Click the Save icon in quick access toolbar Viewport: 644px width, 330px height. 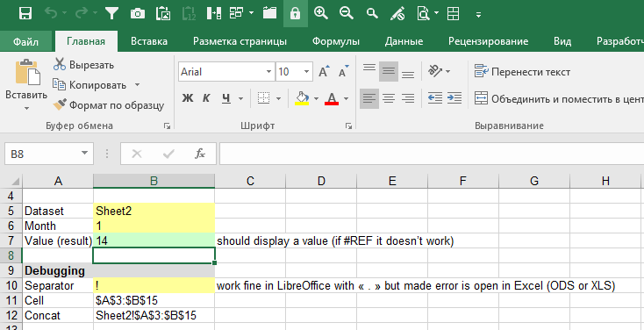25,13
